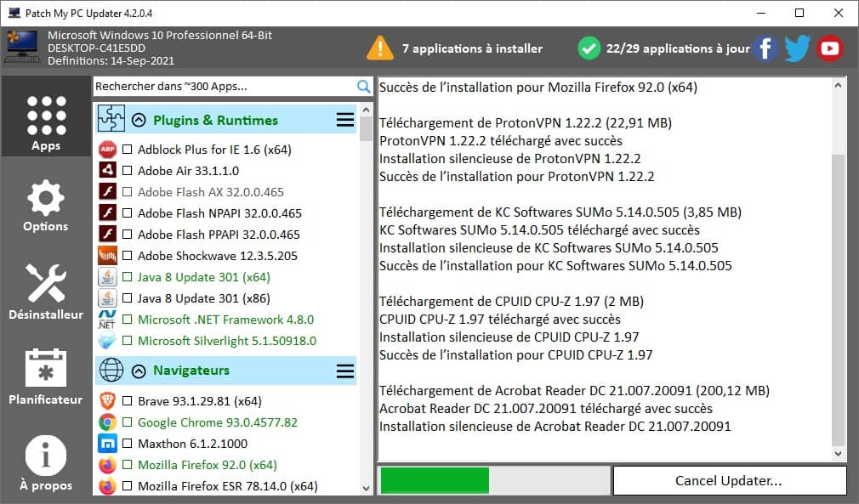Image resolution: width=859 pixels, height=504 pixels.
Task: Click the Adobe Shockwave icon
Action: click(x=107, y=256)
